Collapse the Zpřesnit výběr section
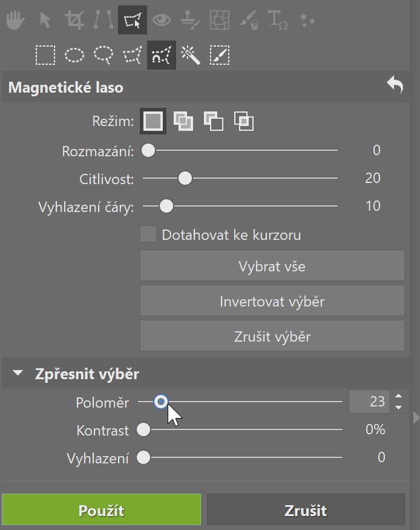The image size is (420, 530). [x=18, y=374]
